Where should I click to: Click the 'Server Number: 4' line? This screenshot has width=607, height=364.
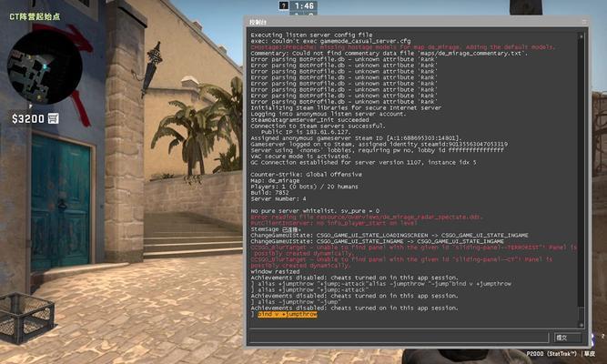click(278, 198)
